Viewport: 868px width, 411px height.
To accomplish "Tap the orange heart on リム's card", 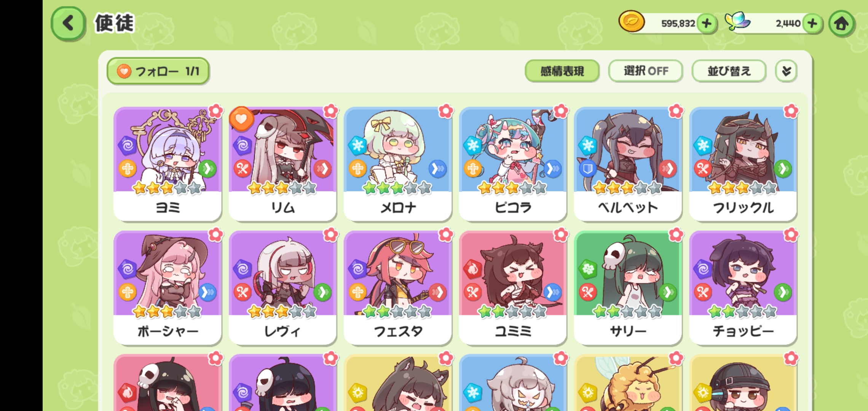I will 241,119.
